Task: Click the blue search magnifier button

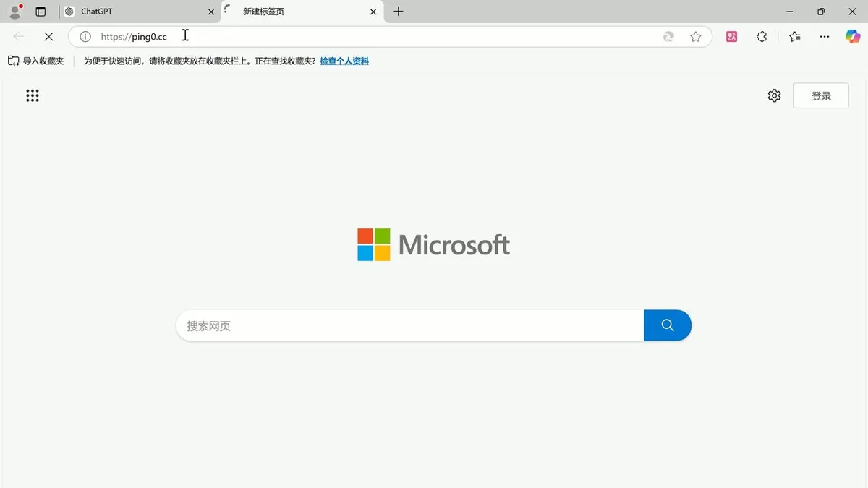Action: [x=667, y=325]
